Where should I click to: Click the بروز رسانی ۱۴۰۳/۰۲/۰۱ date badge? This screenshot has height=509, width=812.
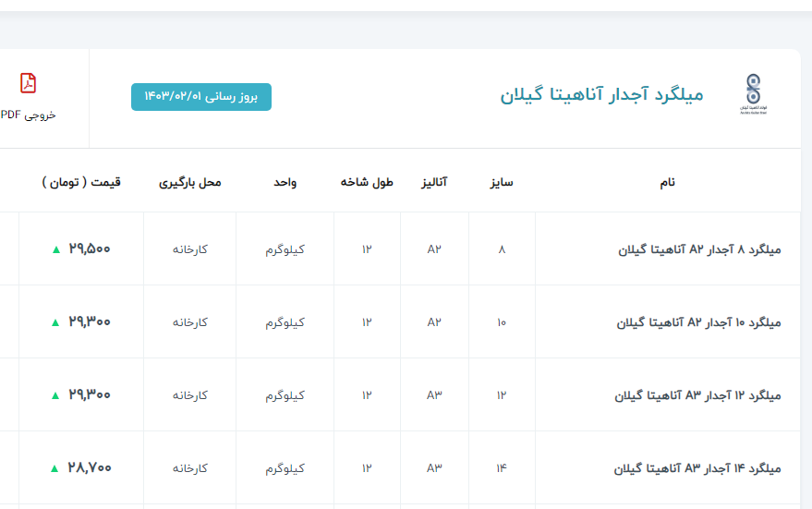click(201, 96)
